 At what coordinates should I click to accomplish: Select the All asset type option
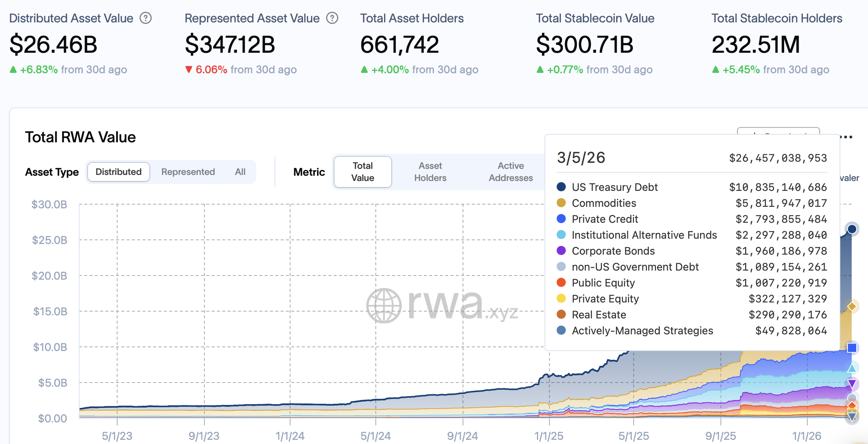(240, 172)
